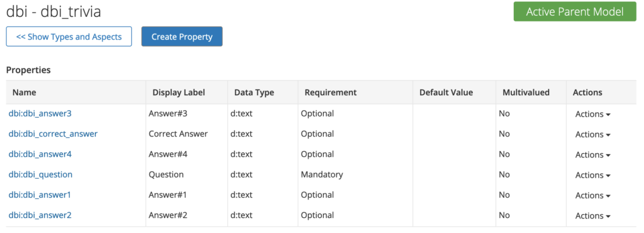Select the dbi:dbi_answer4 property link
The image size is (644, 233).
pos(40,154)
